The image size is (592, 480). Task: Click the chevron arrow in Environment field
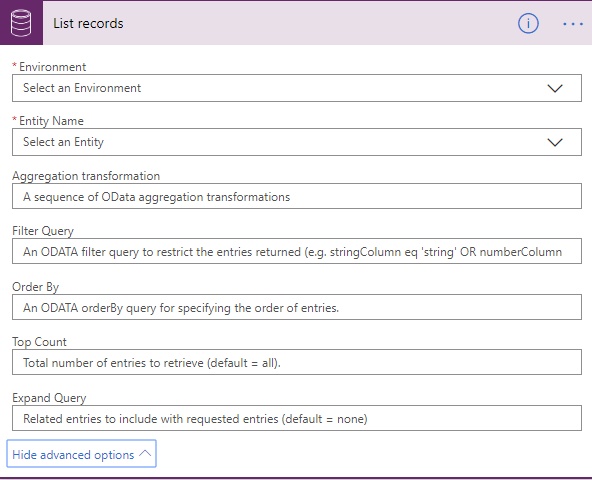point(555,88)
